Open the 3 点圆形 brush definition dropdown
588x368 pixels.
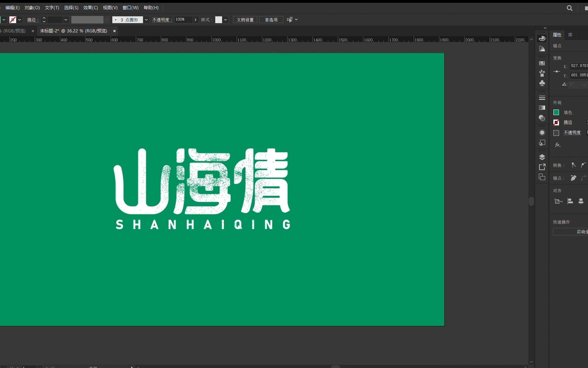(x=146, y=20)
